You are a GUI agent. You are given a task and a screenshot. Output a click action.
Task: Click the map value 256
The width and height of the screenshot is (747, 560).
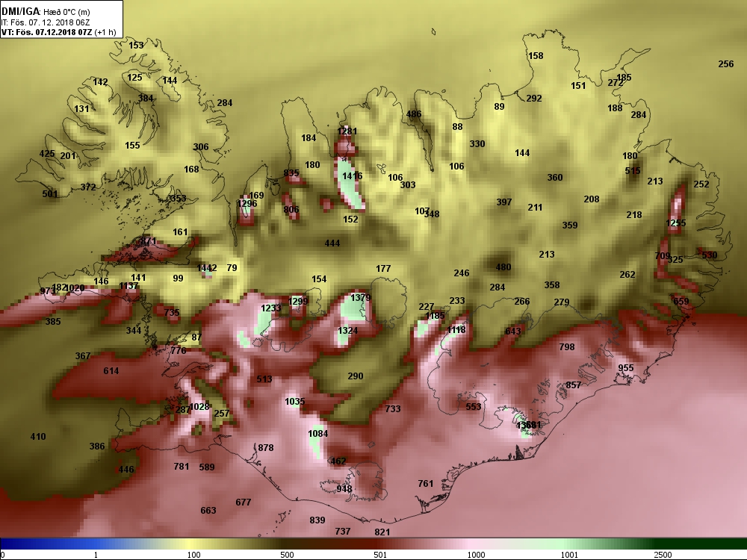[x=726, y=64]
